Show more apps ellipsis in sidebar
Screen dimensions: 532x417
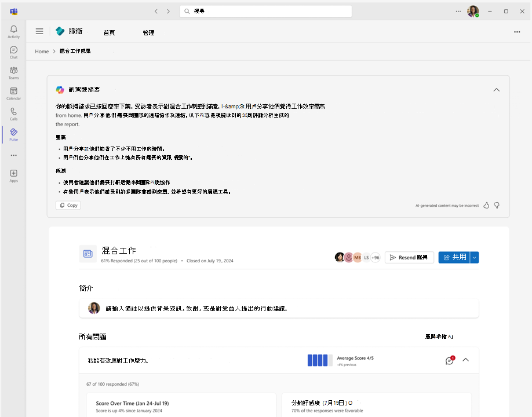click(13, 155)
